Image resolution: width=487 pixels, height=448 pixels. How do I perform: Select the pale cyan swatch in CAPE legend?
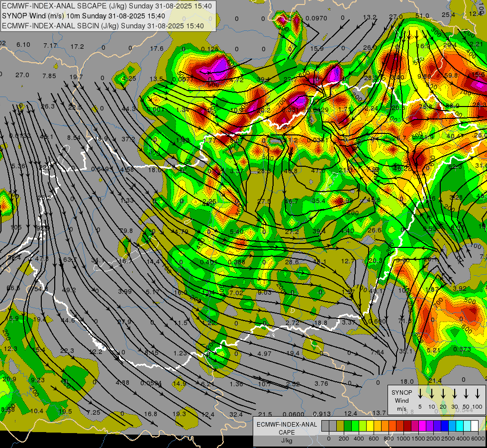tap(467, 426)
